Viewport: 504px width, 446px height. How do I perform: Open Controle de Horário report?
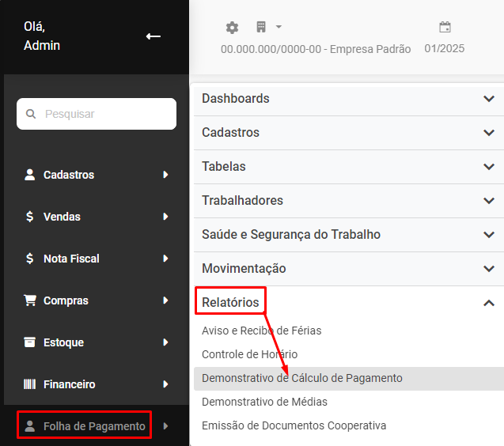pos(250,354)
